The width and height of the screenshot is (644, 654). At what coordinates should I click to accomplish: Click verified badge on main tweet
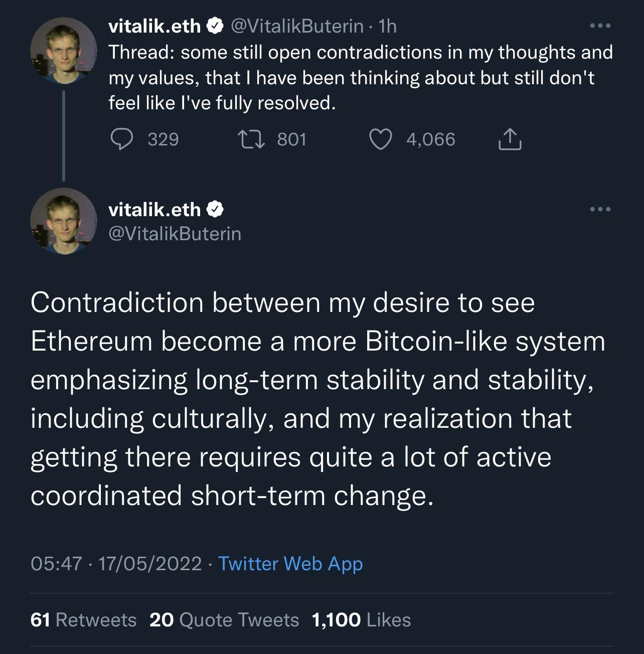[x=215, y=210]
